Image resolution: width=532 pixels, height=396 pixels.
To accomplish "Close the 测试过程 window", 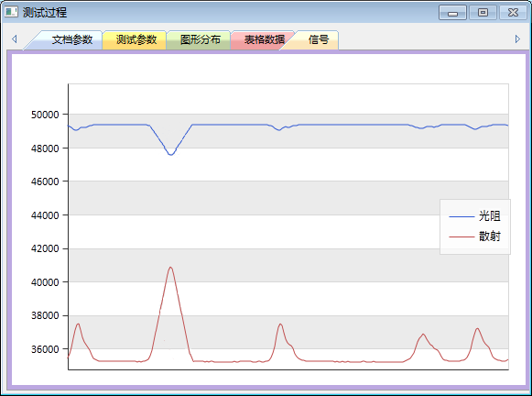I will (x=513, y=13).
